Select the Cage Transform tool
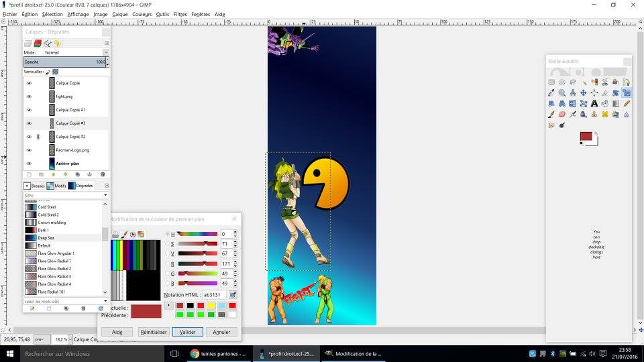This screenshot has width=644, height=362. pos(583,103)
